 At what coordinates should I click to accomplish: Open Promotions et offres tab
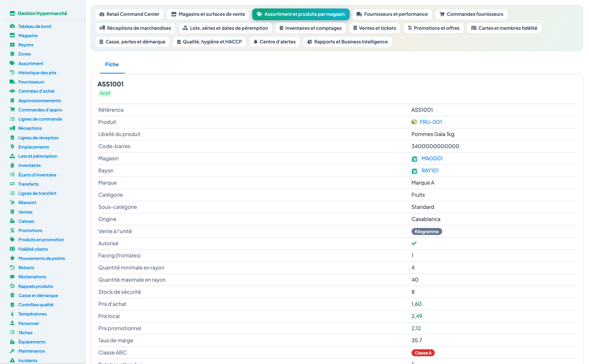tap(433, 28)
